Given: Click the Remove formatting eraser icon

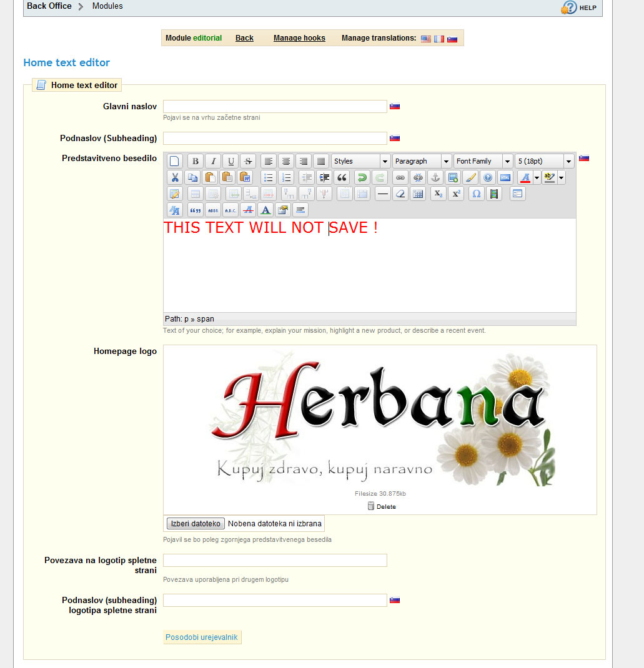Looking at the screenshot, I should coord(400,194).
